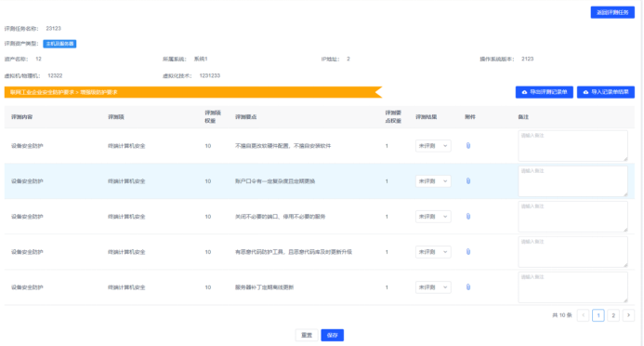Open evaluation result dropdown in first row
The height and width of the screenshot is (346, 644).
coord(433,146)
